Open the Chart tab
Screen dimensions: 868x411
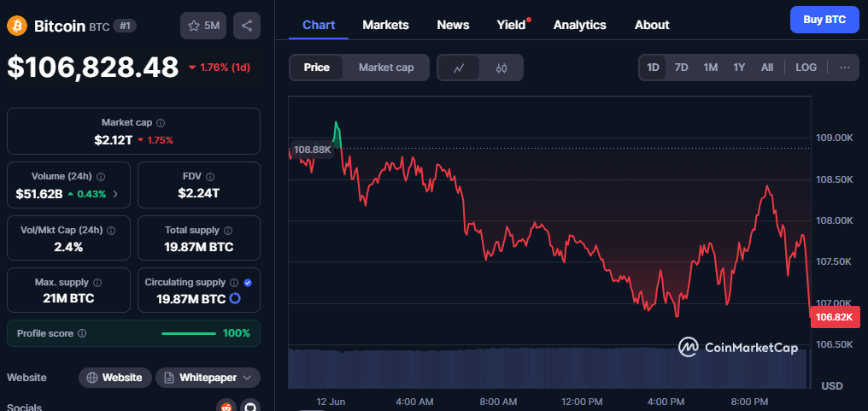point(319,25)
